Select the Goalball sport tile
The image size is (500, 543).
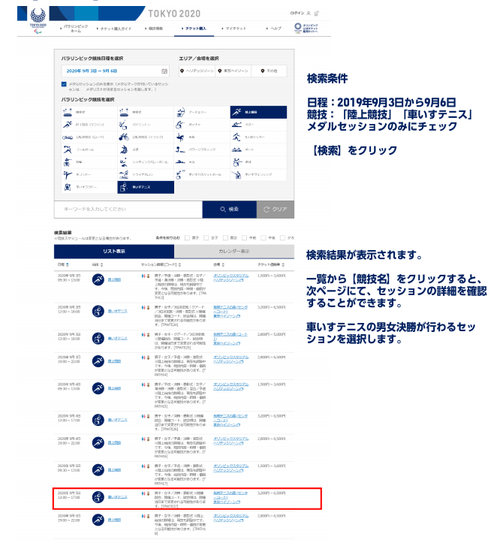tap(89, 150)
